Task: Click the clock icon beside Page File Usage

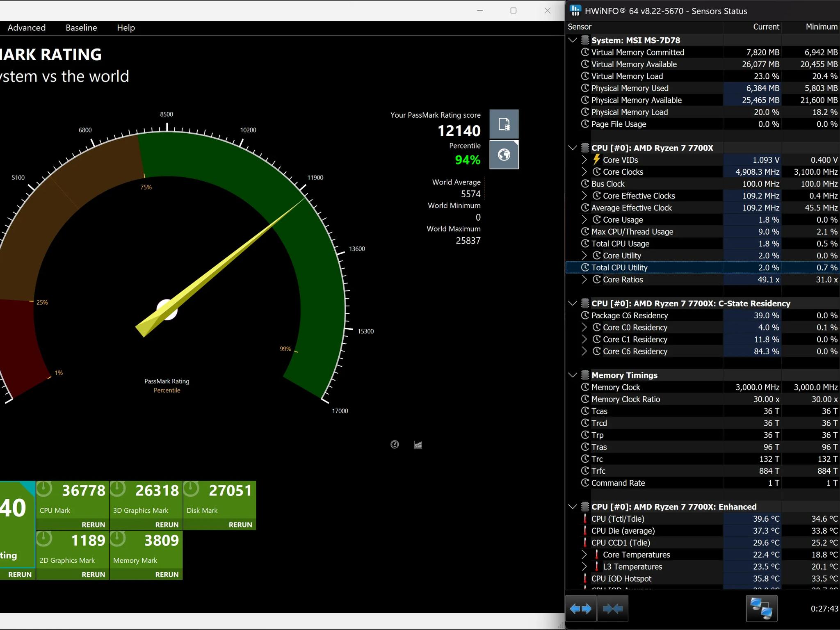Action: point(585,124)
